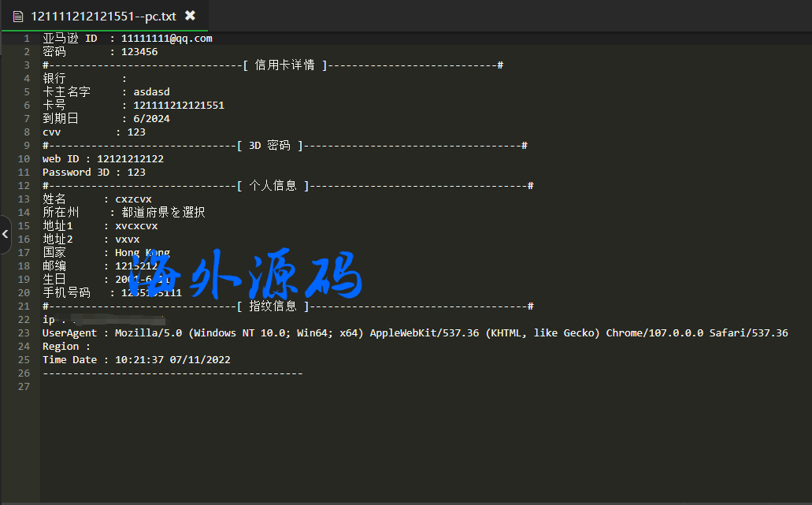Expand the collapsed left sidebar arrow

point(5,235)
